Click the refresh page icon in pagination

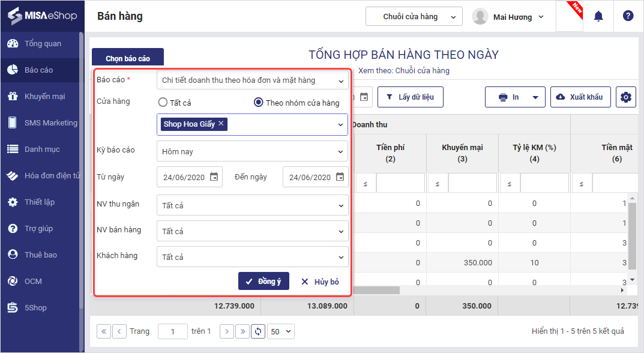tap(258, 331)
